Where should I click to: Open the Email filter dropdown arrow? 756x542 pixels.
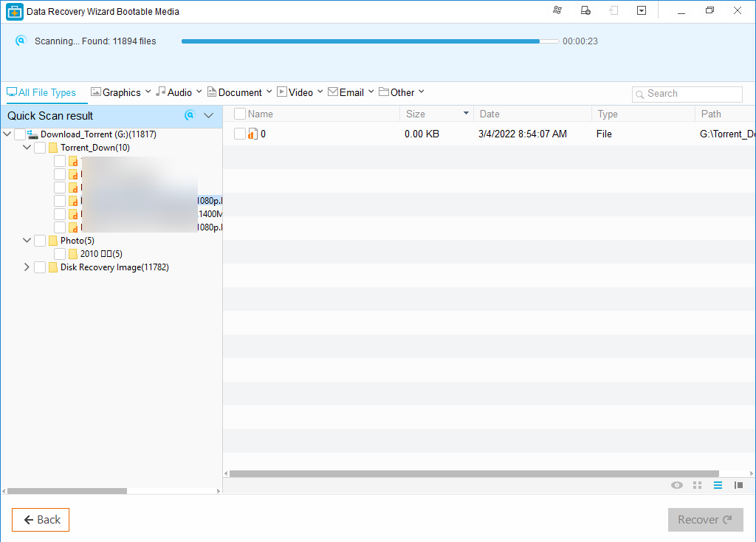[x=371, y=92]
